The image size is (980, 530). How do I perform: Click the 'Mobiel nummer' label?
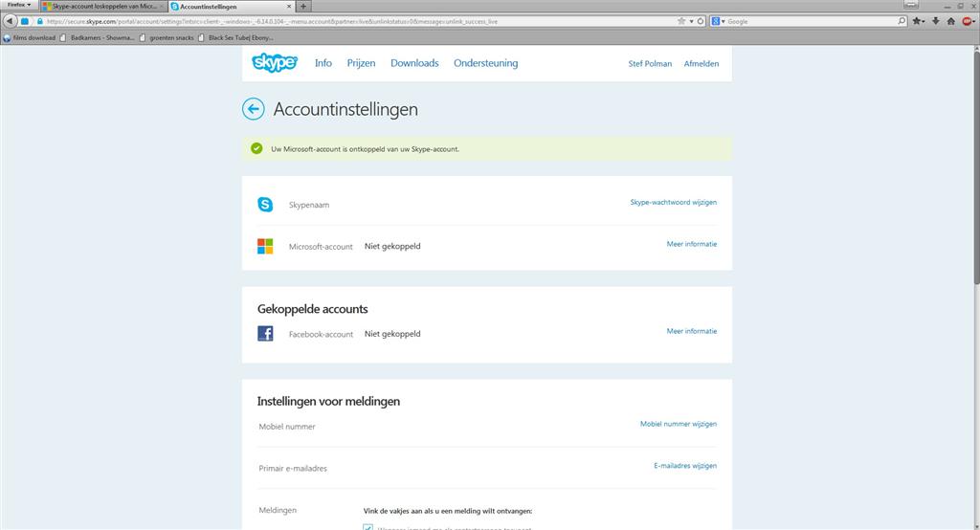click(287, 427)
